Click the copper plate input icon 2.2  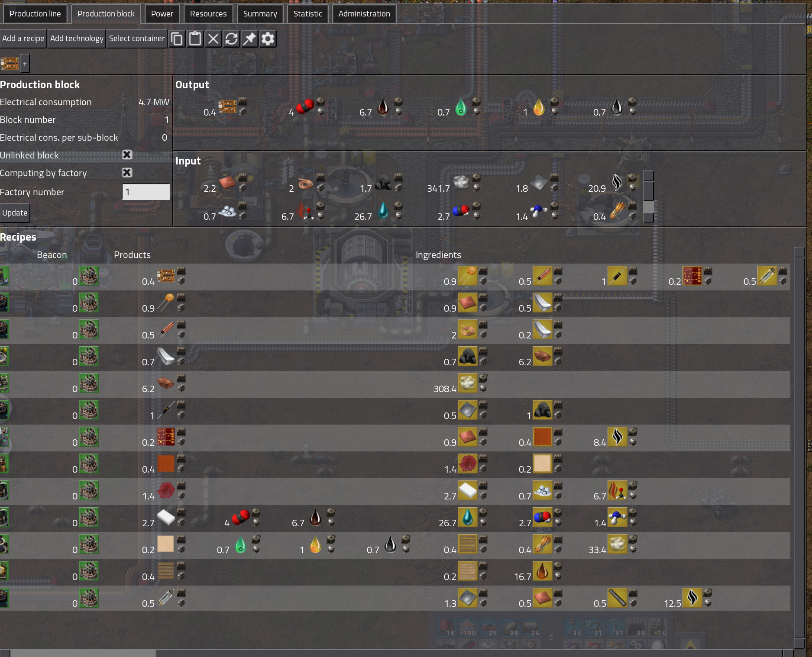click(227, 183)
